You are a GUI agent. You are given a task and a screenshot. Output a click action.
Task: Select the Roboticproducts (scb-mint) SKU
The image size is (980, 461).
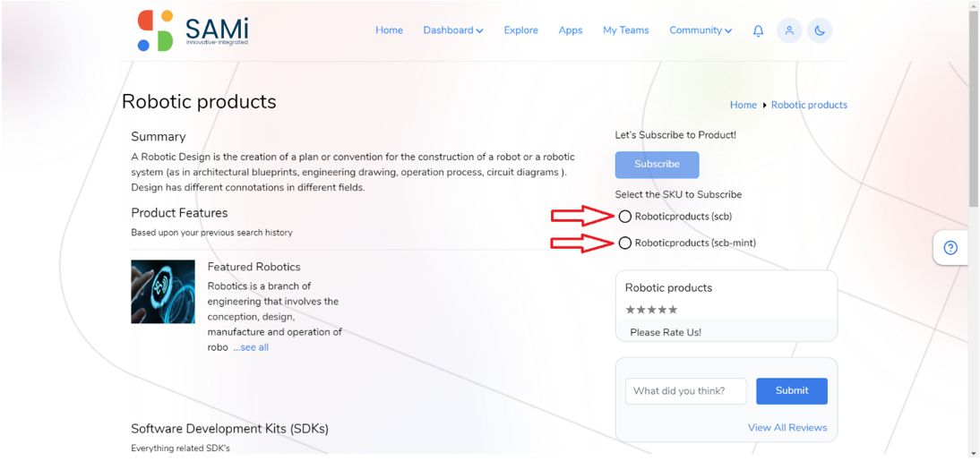click(x=624, y=243)
